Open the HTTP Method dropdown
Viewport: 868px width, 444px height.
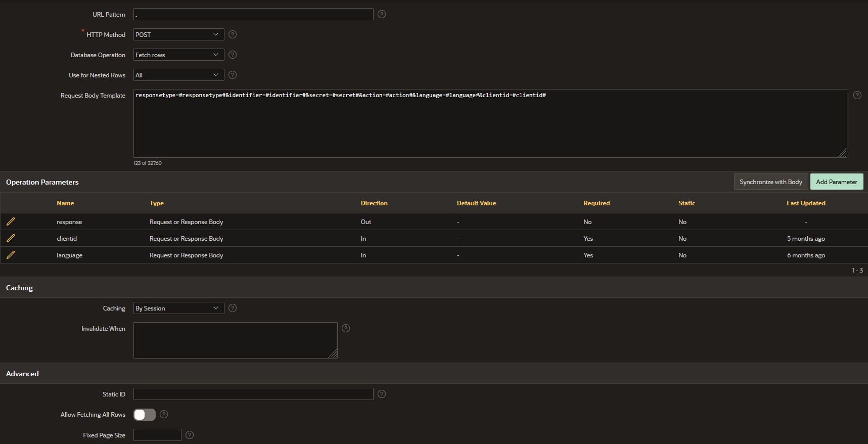tap(179, 34)
